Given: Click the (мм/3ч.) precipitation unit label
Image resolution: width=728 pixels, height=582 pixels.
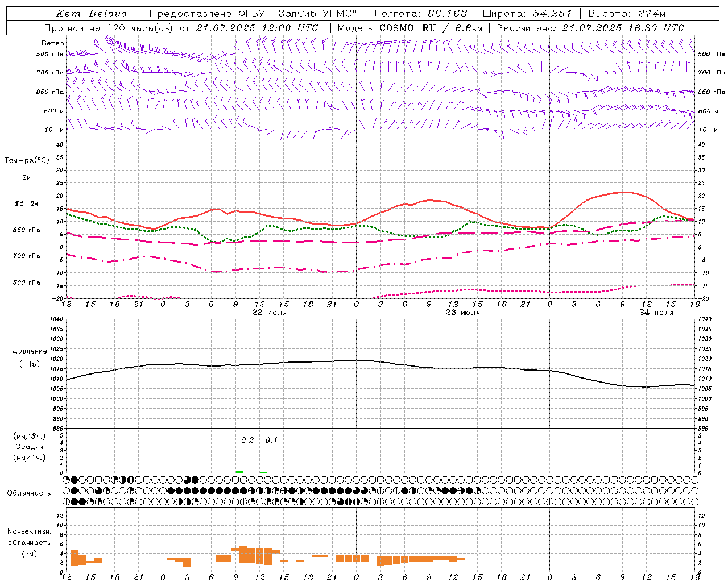Looking at the screenshot, I should click(29, 436).
